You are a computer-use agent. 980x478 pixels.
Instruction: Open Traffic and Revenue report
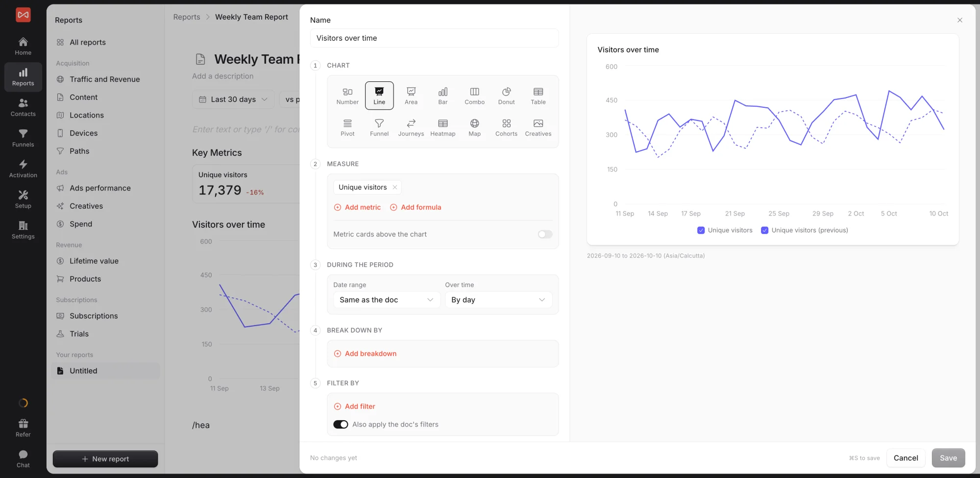[105, 79]
